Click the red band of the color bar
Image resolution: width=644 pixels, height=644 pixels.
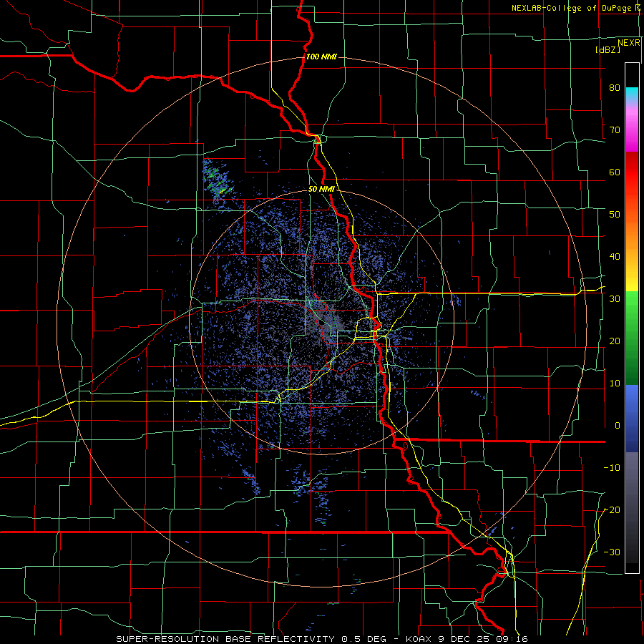coord(632,172)
